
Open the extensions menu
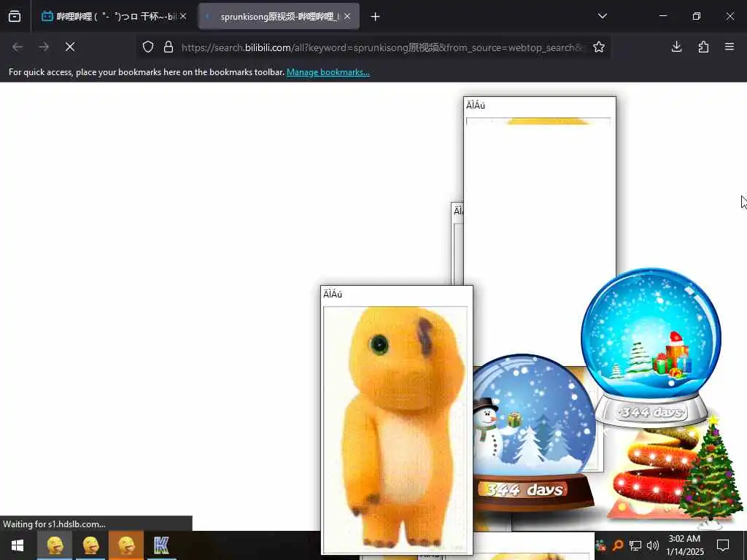703,47
